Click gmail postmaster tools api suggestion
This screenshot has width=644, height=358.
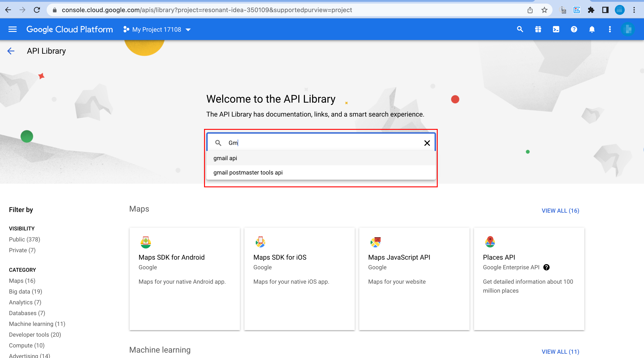(x=248, y=172)
